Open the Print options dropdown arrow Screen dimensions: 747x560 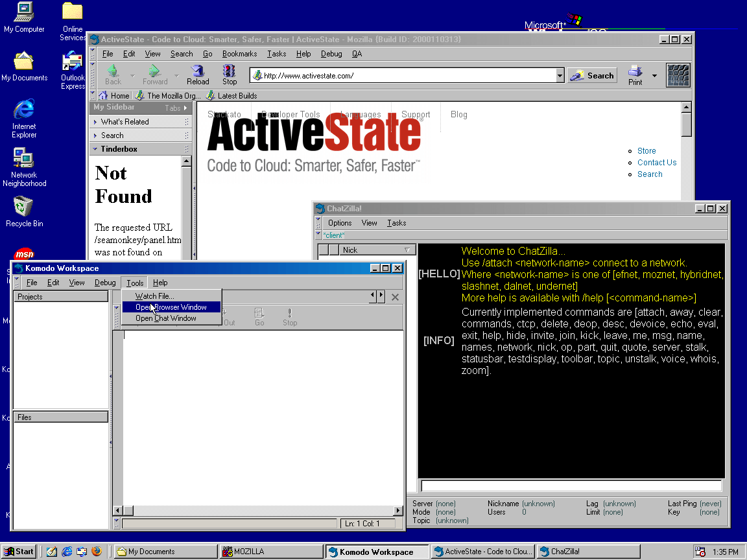pos(654,76)
